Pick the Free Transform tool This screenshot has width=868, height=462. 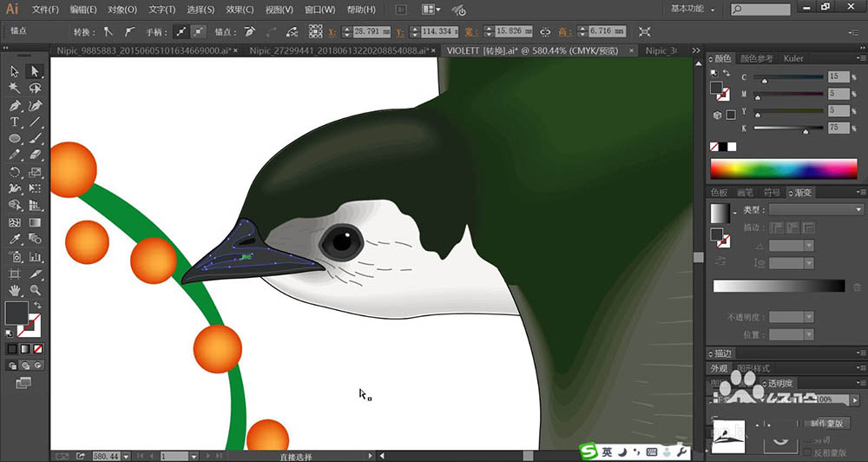[x=35, y=189]
